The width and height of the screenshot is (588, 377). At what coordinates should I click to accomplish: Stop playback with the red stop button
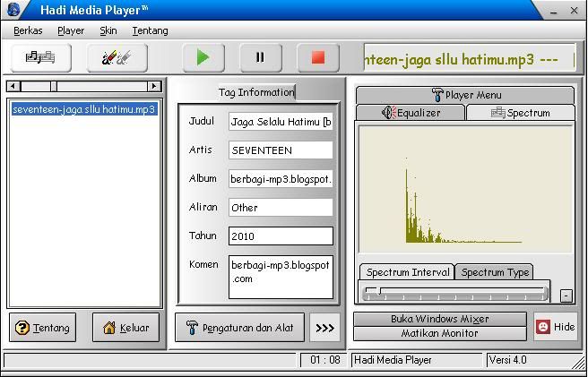coord(318,57)
